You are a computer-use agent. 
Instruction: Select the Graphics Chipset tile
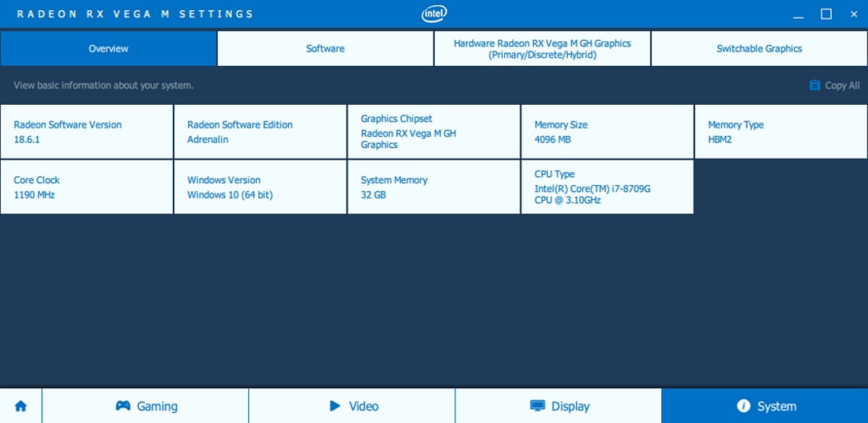433,132
